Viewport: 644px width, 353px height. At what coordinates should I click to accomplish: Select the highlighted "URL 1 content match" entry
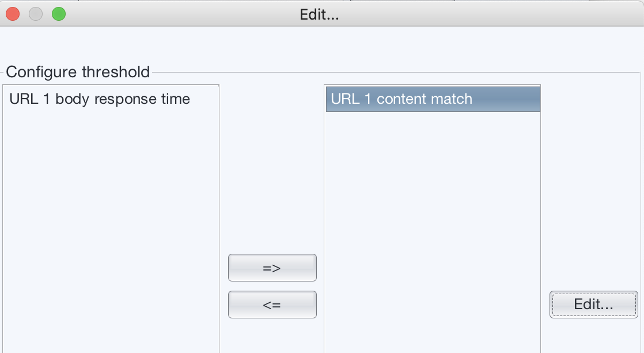(433, 99)
